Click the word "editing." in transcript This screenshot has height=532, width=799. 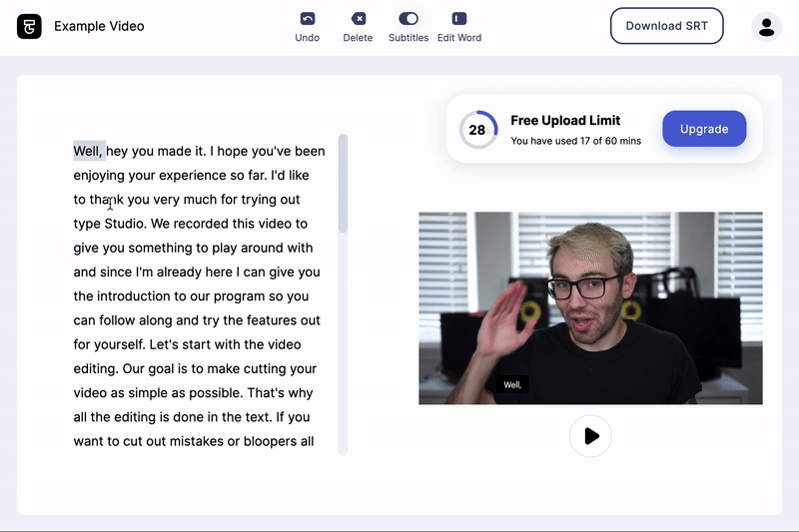click(96, 369)
